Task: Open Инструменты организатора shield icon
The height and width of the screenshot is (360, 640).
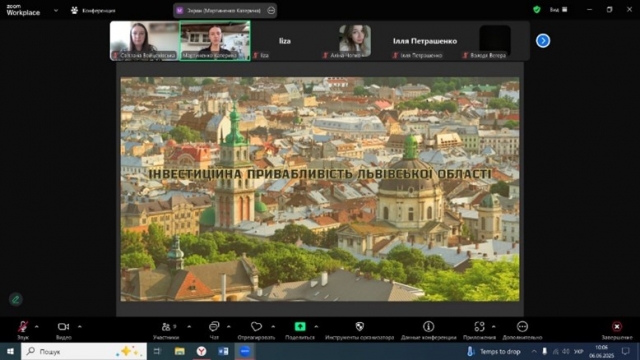Action: pyautogui.click(x=360, y=327)
